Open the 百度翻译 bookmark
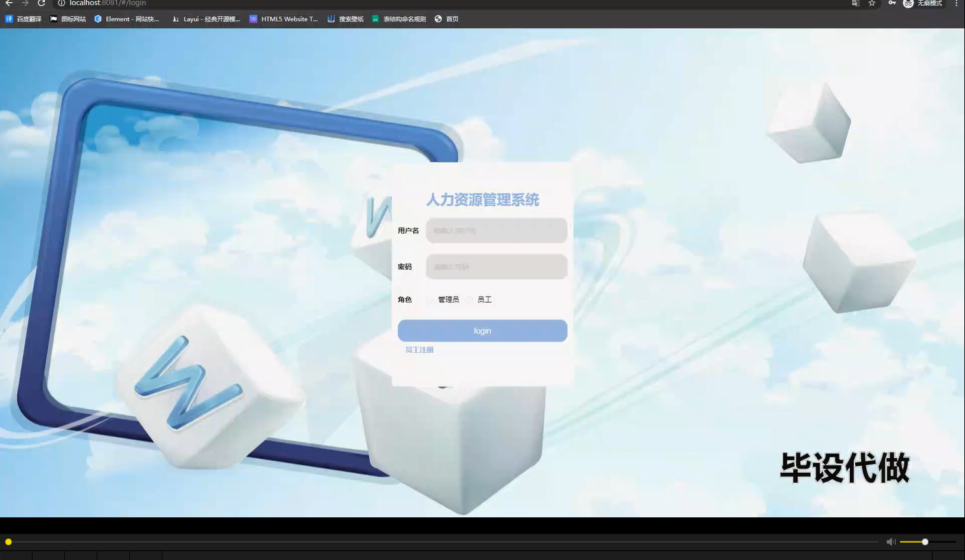965x560 pixels. point(23,19)
